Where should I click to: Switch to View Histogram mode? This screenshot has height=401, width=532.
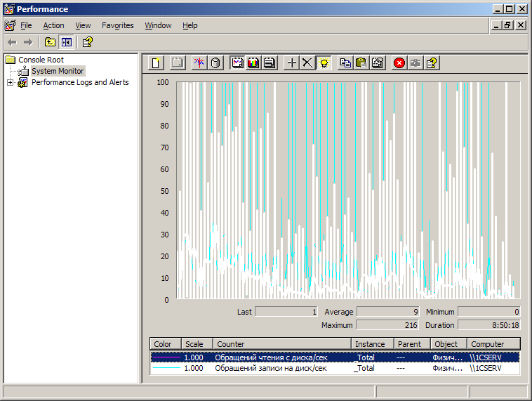coord(253,63)
